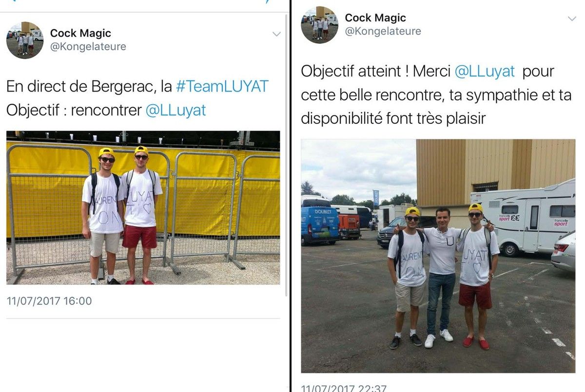
Task: Expand the chevron menu on the 'Objectif atteint' tweet
Action: (x=572, y=19)
